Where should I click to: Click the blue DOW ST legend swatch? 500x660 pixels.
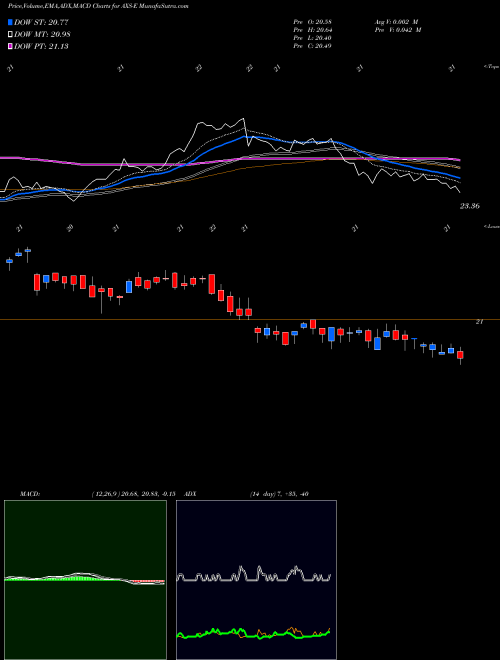tap(11, 22)
